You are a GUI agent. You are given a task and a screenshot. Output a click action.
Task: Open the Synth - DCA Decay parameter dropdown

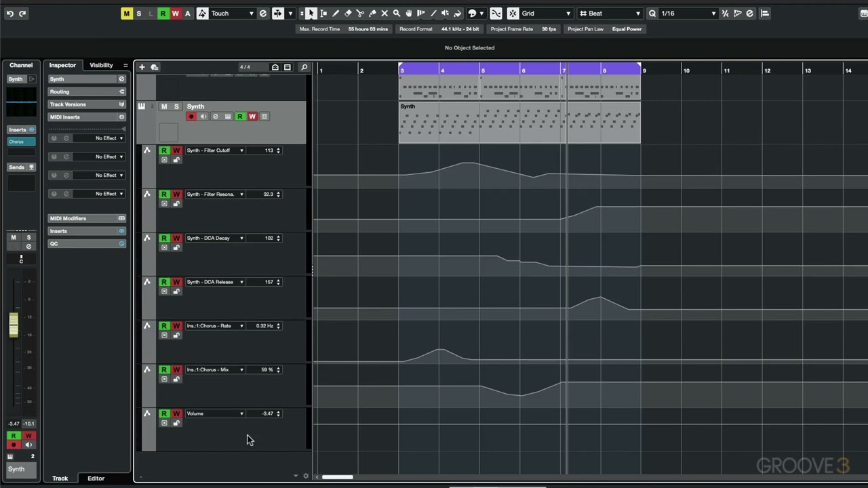(x=214, y=239)
